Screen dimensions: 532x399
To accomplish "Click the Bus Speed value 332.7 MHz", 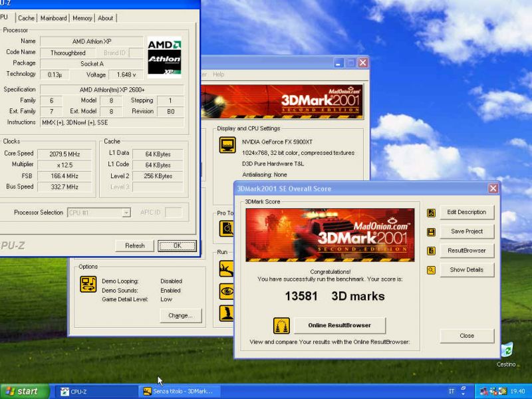I will click(65, 187).
